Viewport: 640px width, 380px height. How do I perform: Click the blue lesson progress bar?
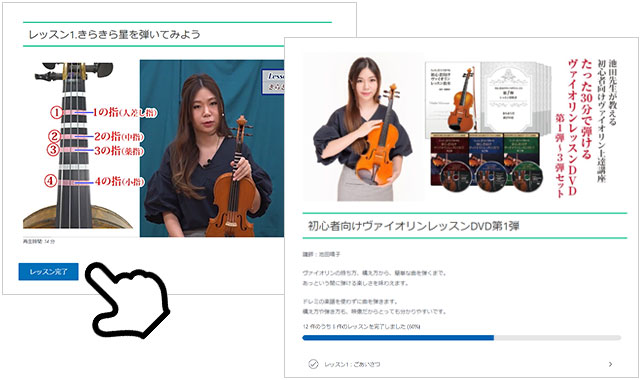[x=398, y=338]
